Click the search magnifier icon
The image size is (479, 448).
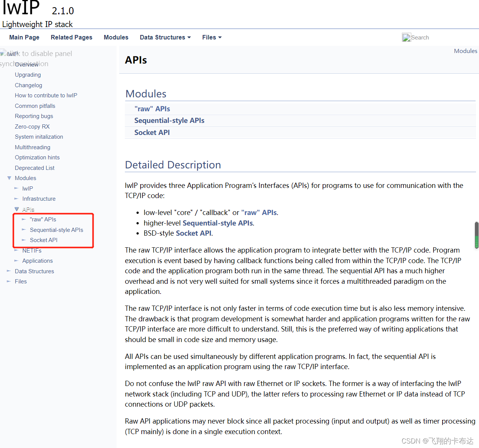click(406, 38)
